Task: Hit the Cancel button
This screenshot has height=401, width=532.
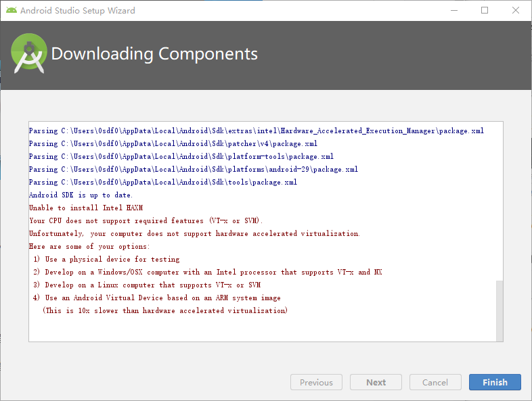Action: pos(435,382)
